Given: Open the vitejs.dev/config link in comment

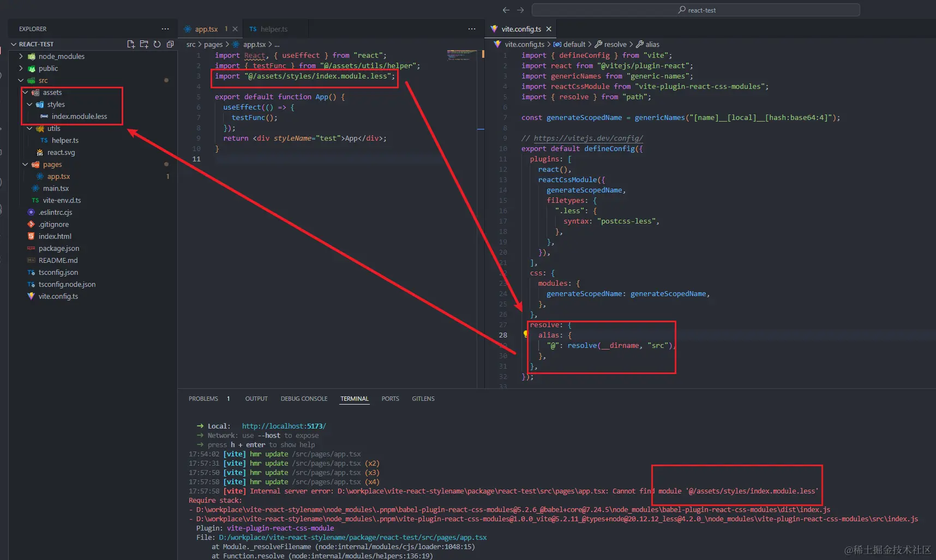Looking at the screenshot, I should (x=588, y=139).
